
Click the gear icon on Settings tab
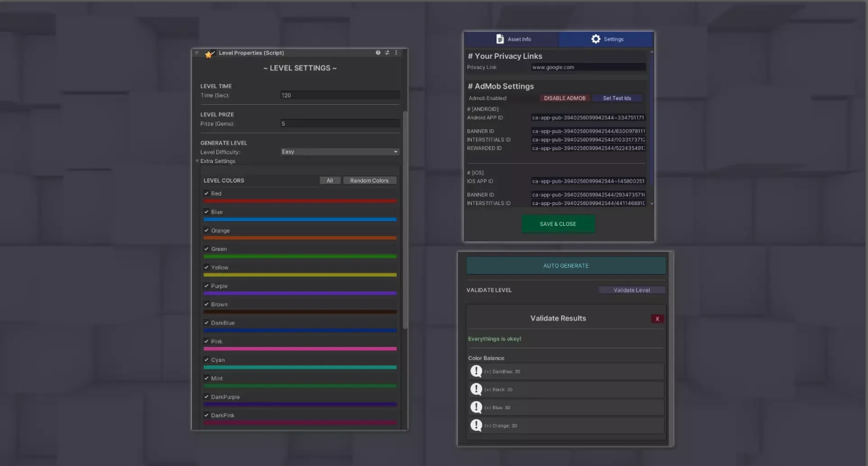596,39
